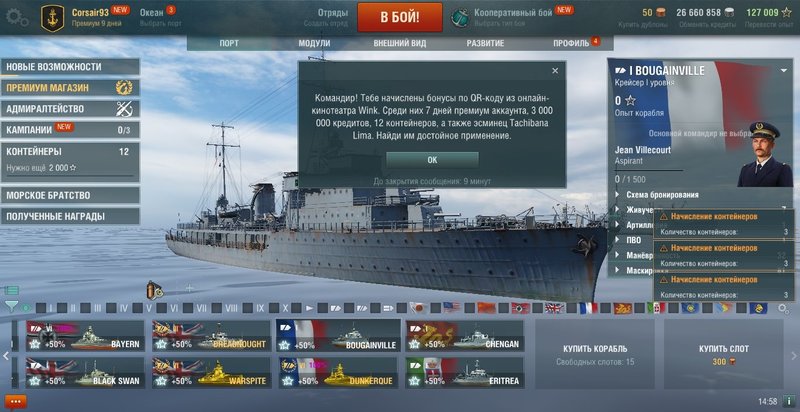Click commander Jean Villecourt portrait
800x412 pixels.
coord(764,154)
